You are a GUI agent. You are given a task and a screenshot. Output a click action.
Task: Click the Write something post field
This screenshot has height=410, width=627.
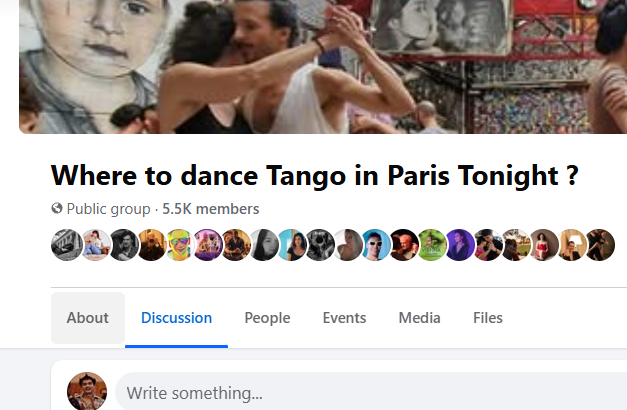370,392
